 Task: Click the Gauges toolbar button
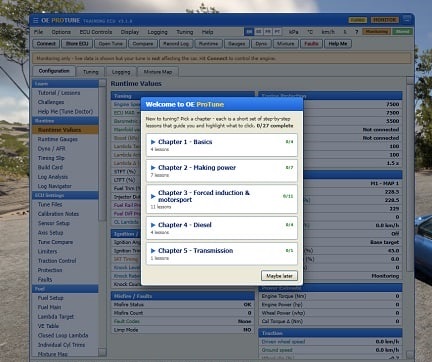tap(236, 44)
